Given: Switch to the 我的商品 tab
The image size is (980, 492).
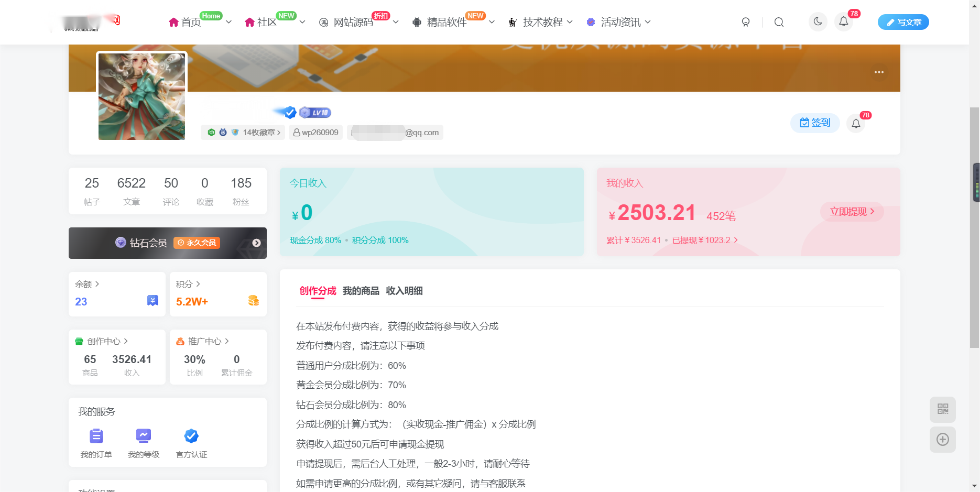Looking at the screenshot, I should tap(361, 291).
